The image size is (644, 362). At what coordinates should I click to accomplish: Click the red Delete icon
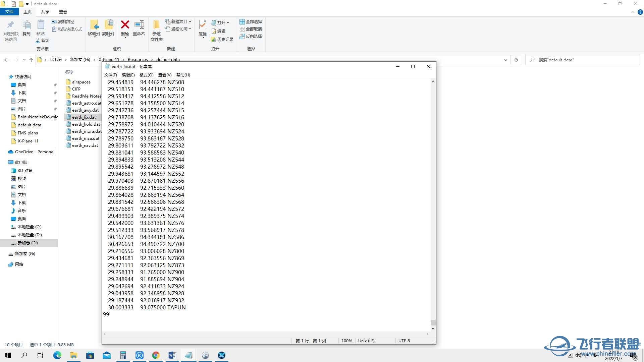coord(125,24)
